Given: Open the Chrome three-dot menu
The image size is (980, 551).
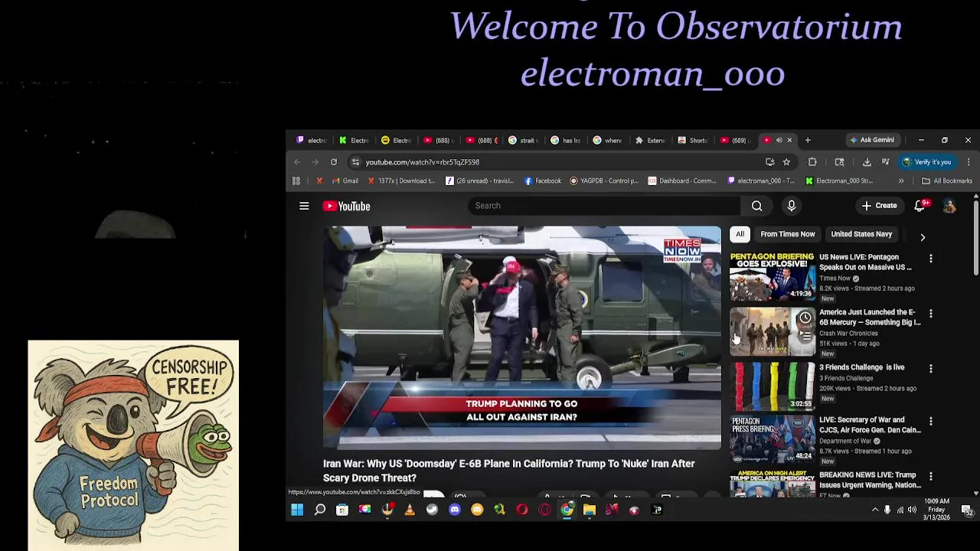Looking at the screenshot, I should click(969, 162).
